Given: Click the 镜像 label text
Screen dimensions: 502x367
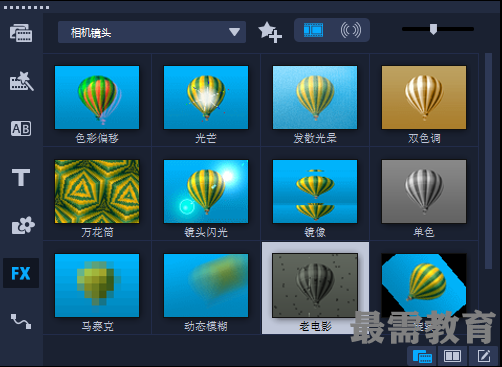Looking at the screenshot, I should [x=315, y=232].
